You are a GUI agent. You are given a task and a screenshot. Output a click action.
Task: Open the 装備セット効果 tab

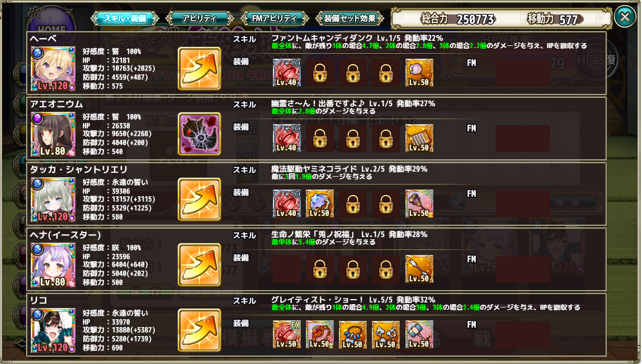[350, 18]
